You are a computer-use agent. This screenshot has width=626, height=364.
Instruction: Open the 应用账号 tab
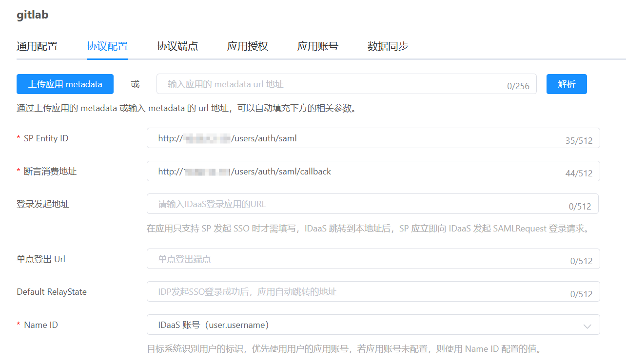click(x=318, y=46)
